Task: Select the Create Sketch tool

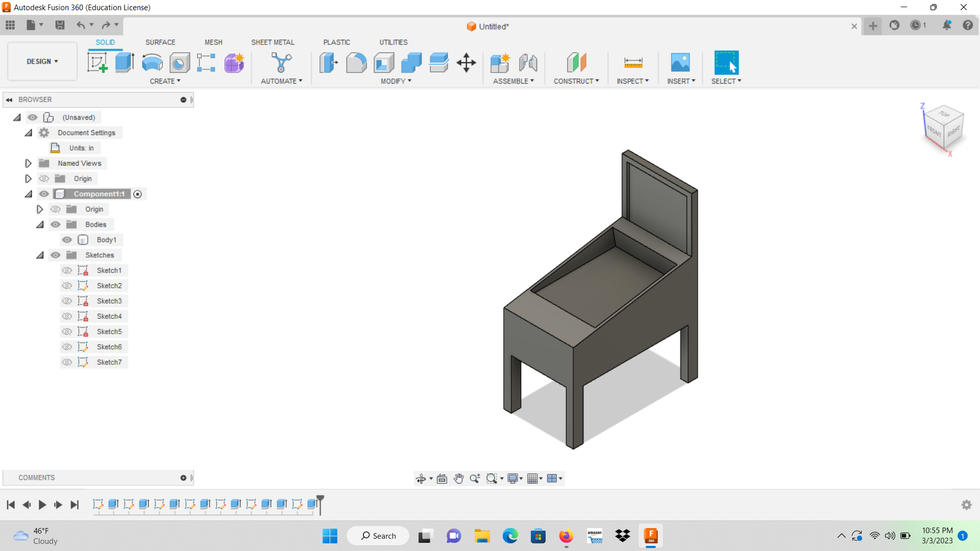Action: coord(97,62)
